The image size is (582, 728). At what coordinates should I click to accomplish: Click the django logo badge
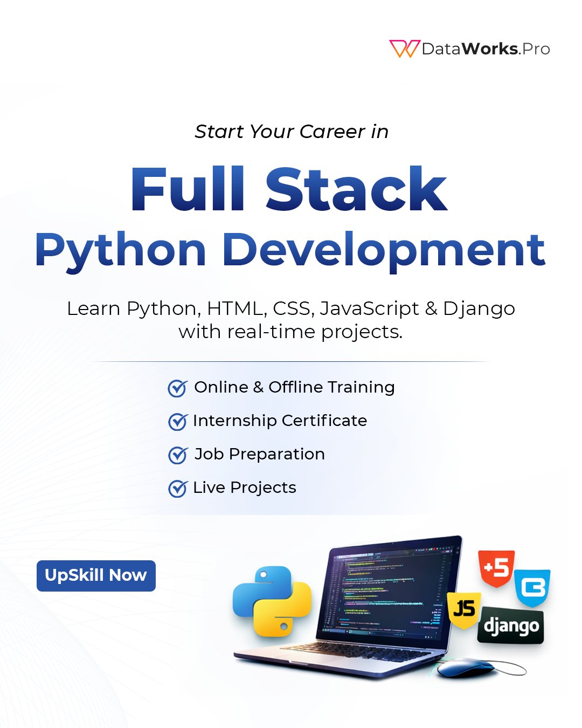coord(511,626)
